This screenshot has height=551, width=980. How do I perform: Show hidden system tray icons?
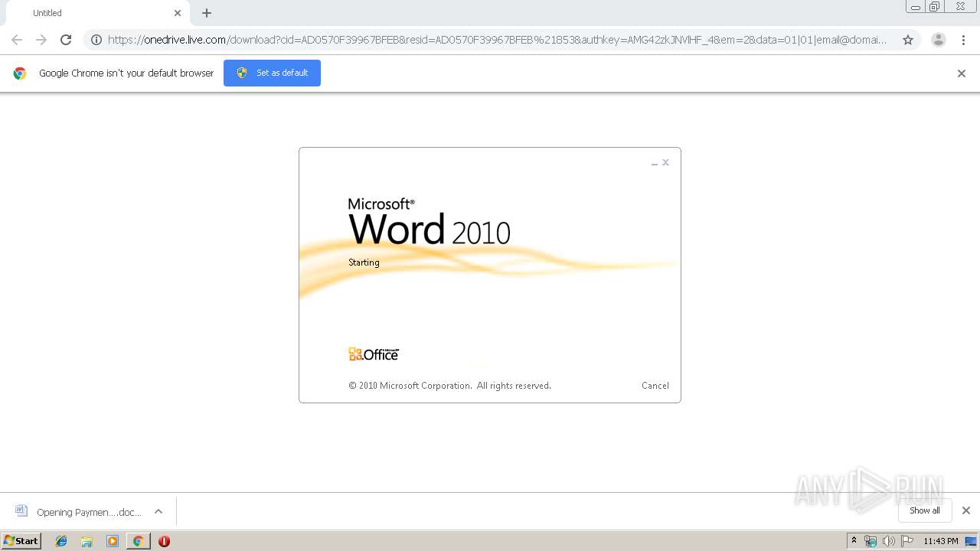click(854, 541)
